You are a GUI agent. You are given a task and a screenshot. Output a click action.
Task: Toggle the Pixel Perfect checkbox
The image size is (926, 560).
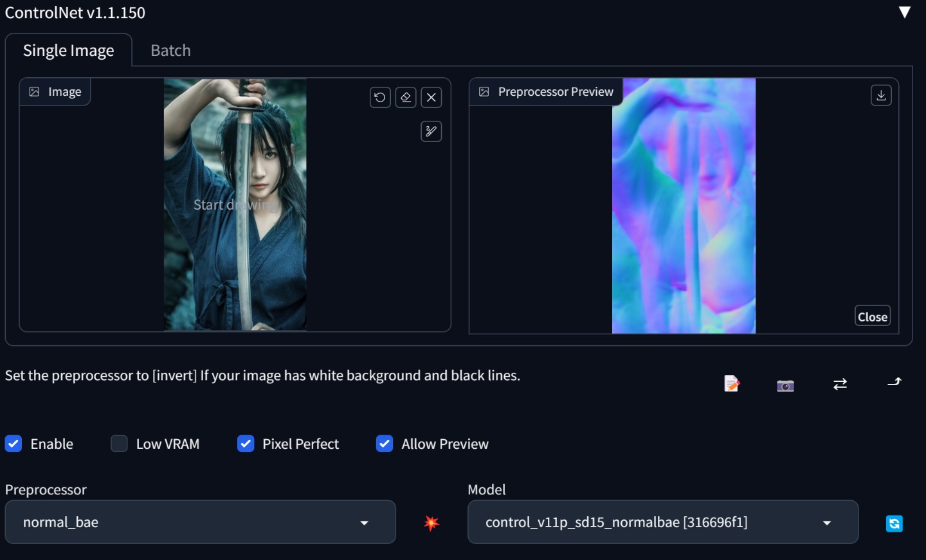pos(246,444)
